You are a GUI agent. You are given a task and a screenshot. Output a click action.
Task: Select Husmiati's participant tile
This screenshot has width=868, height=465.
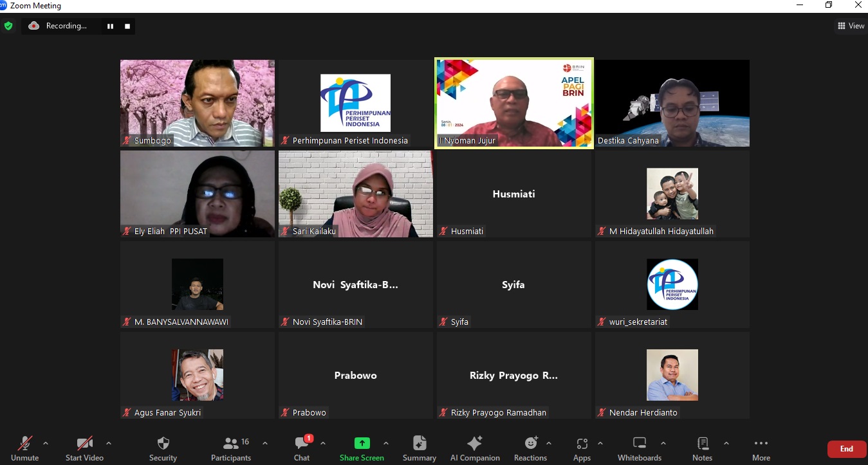tap(514, 194)
